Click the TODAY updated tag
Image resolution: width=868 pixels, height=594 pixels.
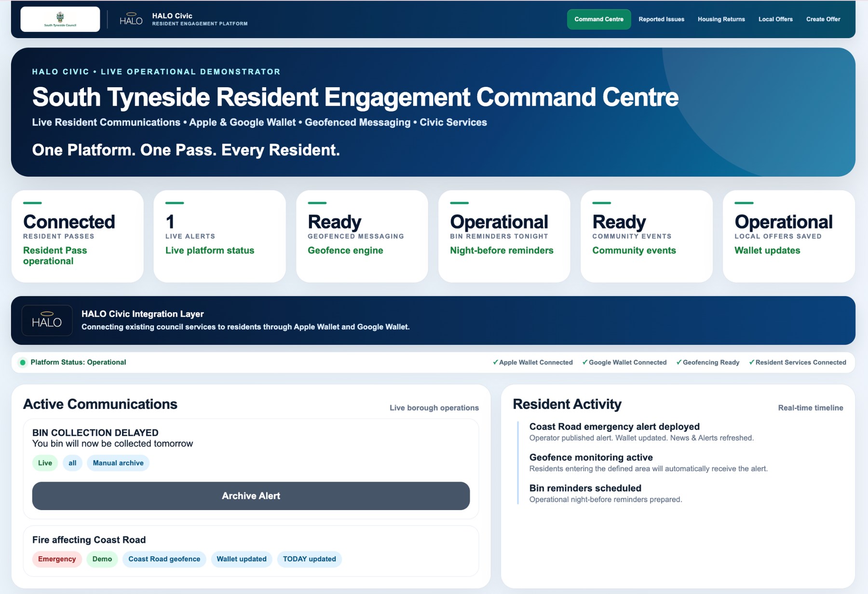point(310,559)
